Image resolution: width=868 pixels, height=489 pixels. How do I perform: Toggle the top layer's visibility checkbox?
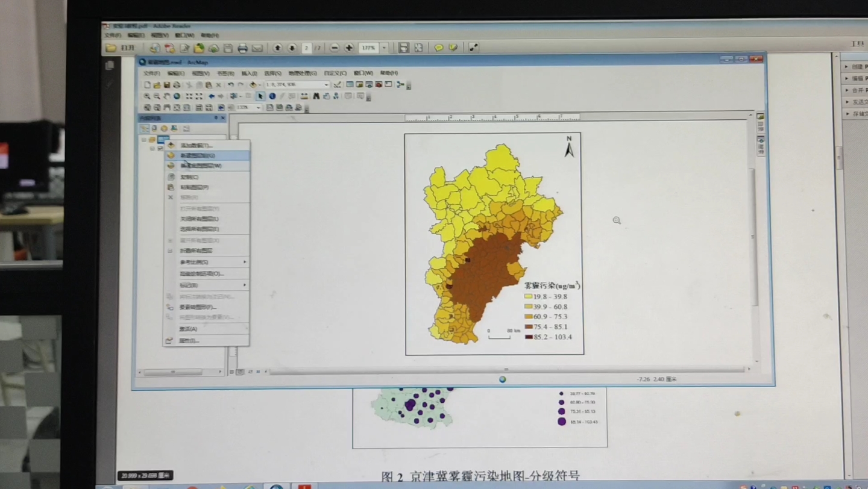tap(160, 149)
